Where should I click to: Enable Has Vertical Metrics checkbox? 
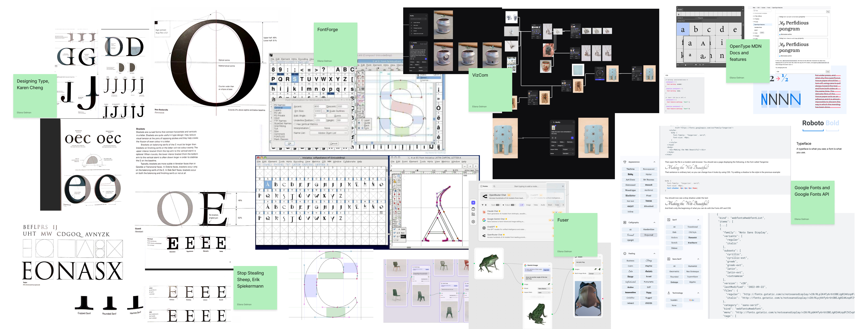click(x=295, y=124)
